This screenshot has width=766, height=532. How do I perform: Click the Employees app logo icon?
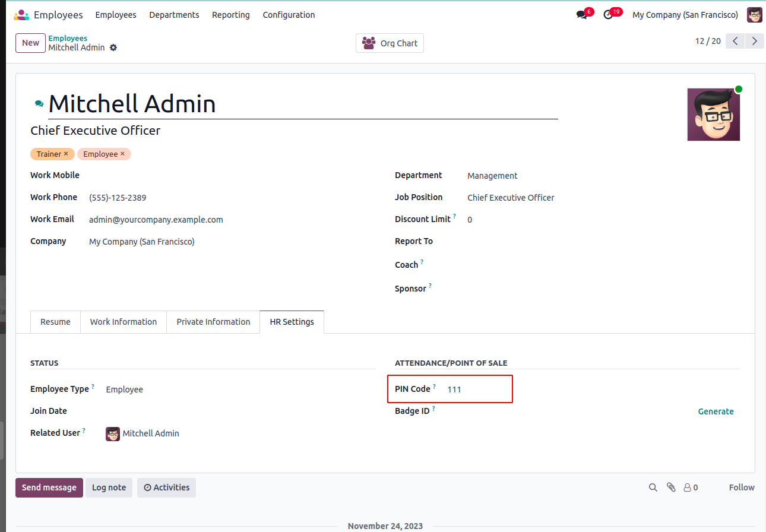(x=21, y=15)
